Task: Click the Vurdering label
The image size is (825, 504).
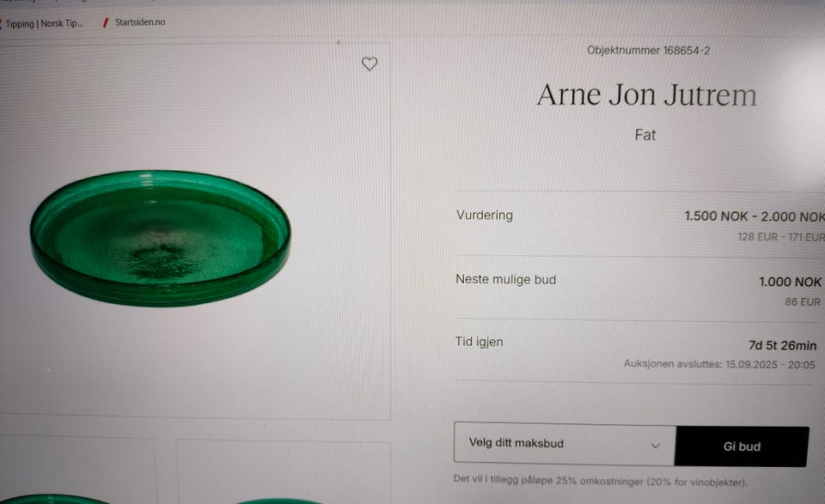Action: (x=485, y=215)
